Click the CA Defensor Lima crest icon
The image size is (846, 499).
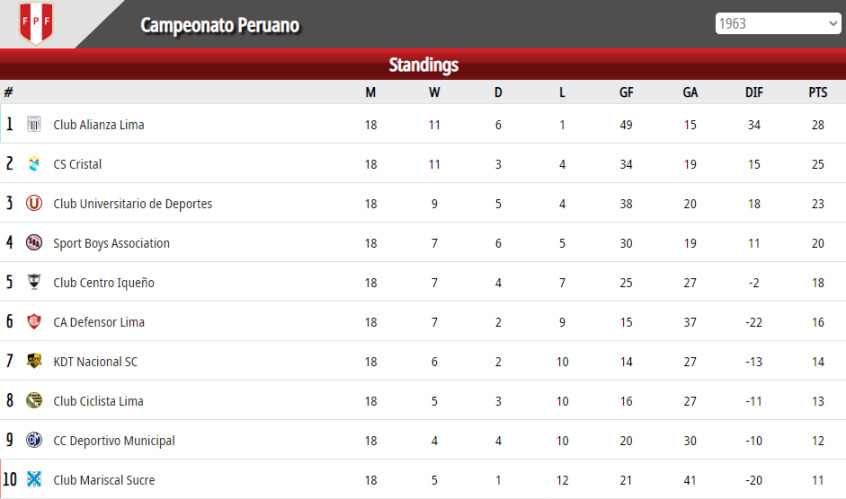click(x=34, y=322)
